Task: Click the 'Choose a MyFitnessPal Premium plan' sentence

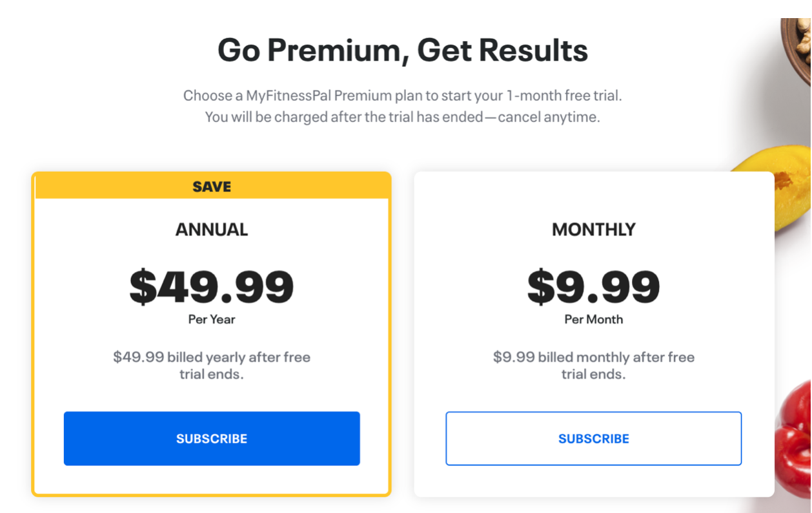Action: pos(403,96)
